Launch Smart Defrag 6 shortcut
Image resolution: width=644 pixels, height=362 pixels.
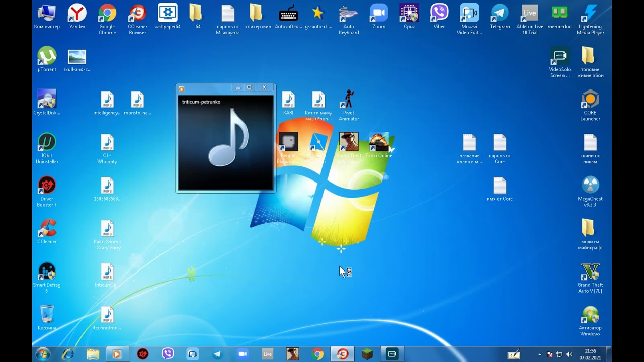point(47,278)
